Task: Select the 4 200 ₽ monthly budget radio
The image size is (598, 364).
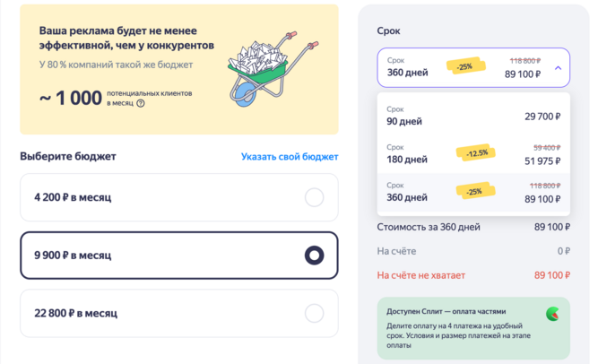Action: [x=314, y=197]
